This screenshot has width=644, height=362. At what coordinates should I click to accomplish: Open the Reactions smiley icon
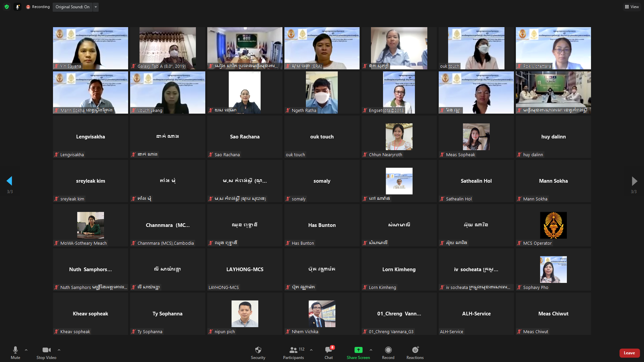(415, 350)
